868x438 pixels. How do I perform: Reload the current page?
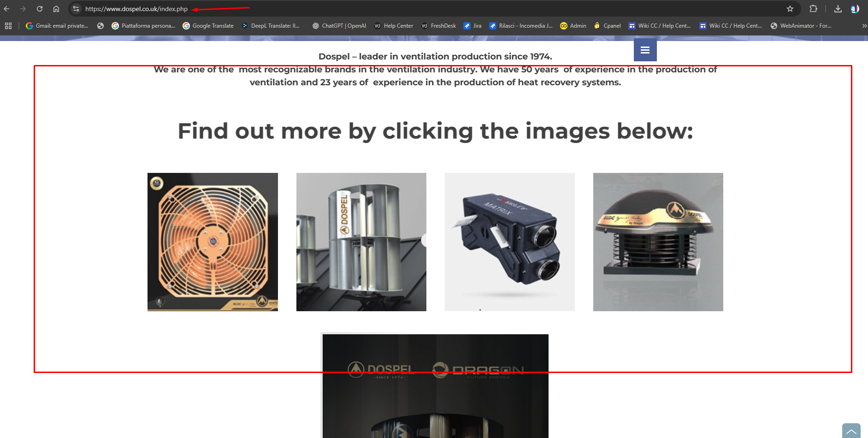pyautogui.click(x=40, y=9)
